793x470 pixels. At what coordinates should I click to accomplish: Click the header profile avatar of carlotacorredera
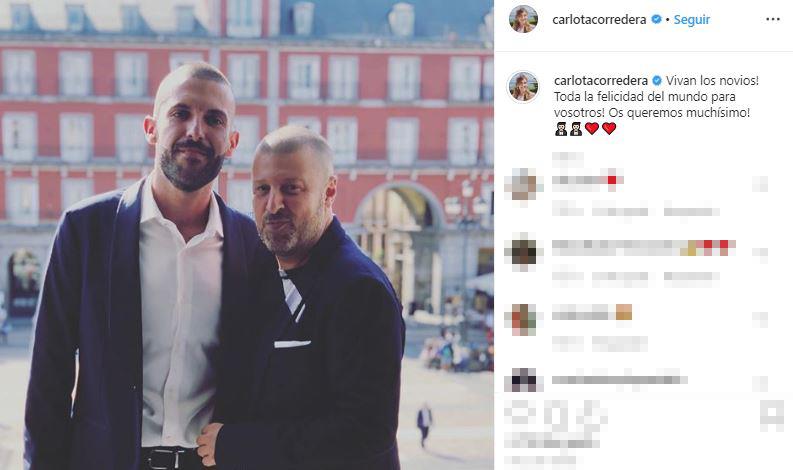[x=523, y=19]
